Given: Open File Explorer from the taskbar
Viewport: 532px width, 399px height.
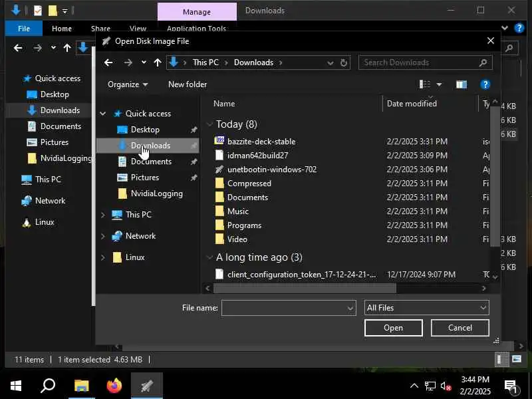Looking at the screenshot, I should (x=81, y=386).
